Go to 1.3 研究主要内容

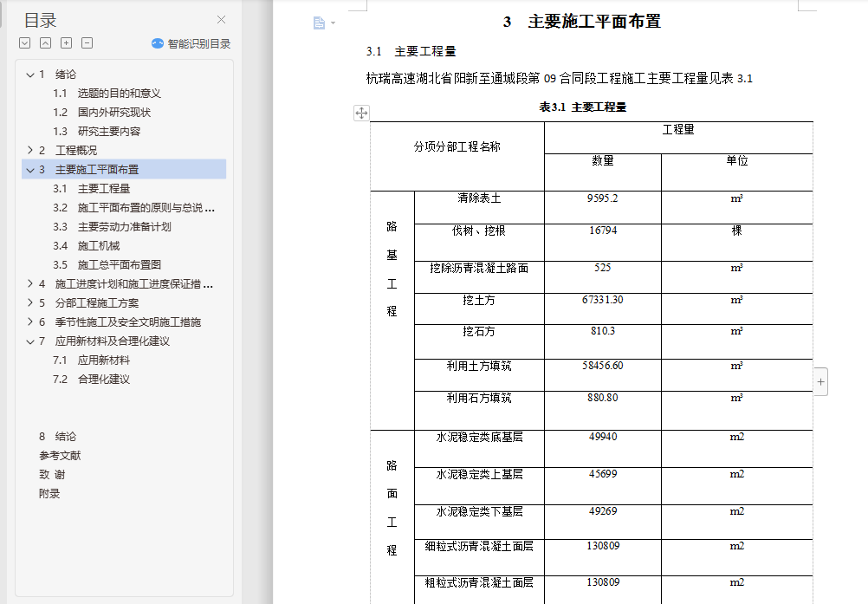click(97, 131)
